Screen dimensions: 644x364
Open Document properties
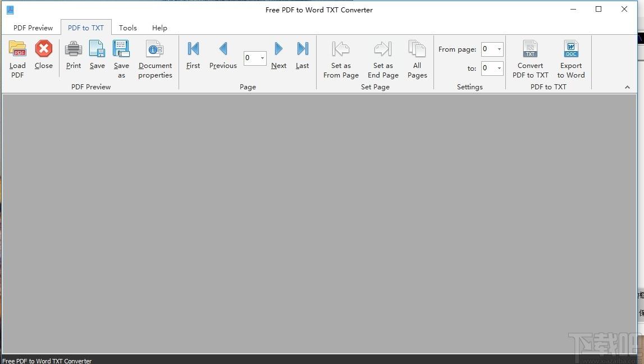point(155,59)
